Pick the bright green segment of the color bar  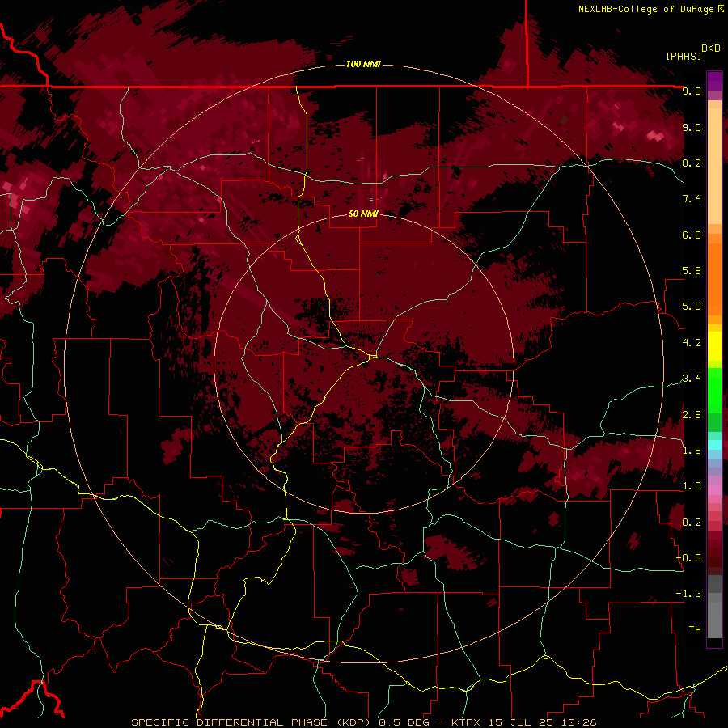[x=714, y=391]
